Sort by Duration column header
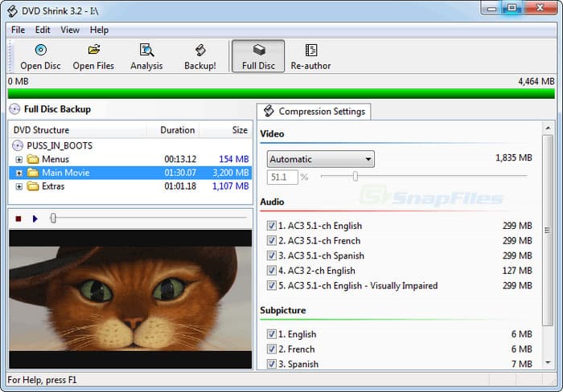563x392 pixels. [173, 130]
